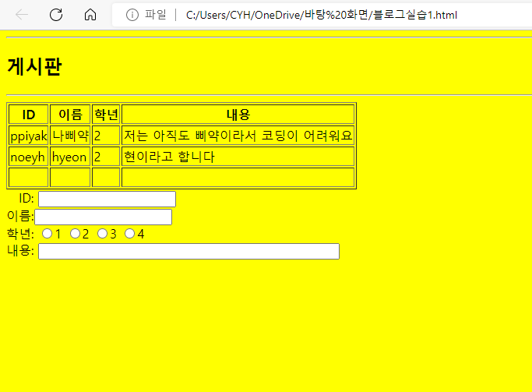This screenshot has height=392, width=532.
Task: Click into the 이름 text field
Action: click(103, 217)
